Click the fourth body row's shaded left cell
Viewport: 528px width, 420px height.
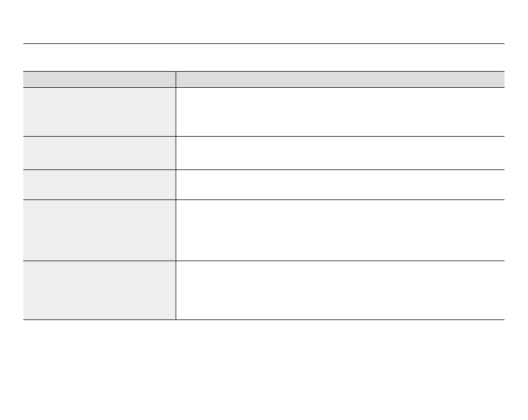[99, 230]
